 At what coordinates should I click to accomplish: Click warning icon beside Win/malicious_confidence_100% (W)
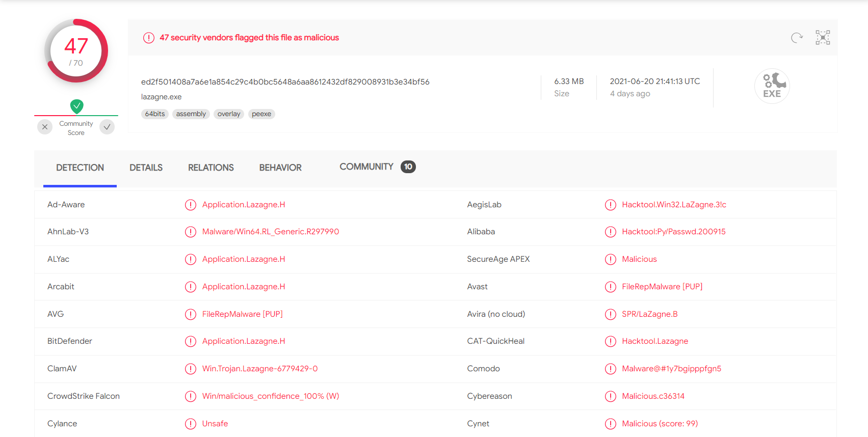(191, 396)
